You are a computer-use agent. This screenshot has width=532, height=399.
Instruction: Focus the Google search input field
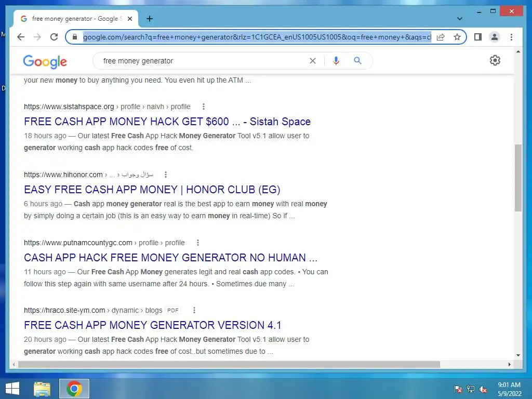click(x=204, y=61)
